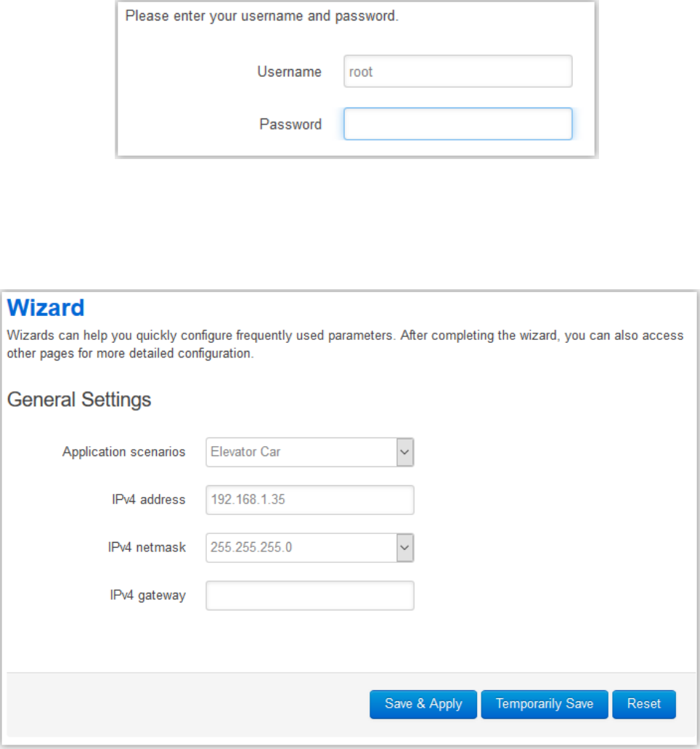700x749 pixels.
Task: Click the IPv4 gateway label
Action: point(147,595)
